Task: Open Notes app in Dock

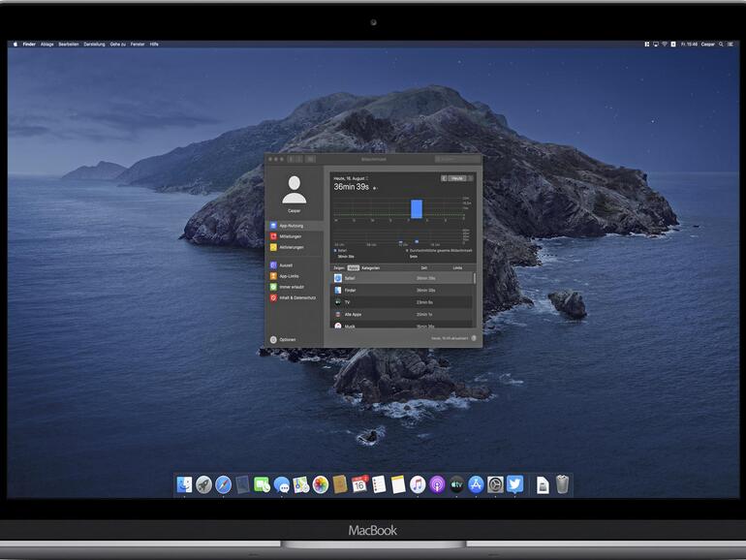Action: [398, 484]
